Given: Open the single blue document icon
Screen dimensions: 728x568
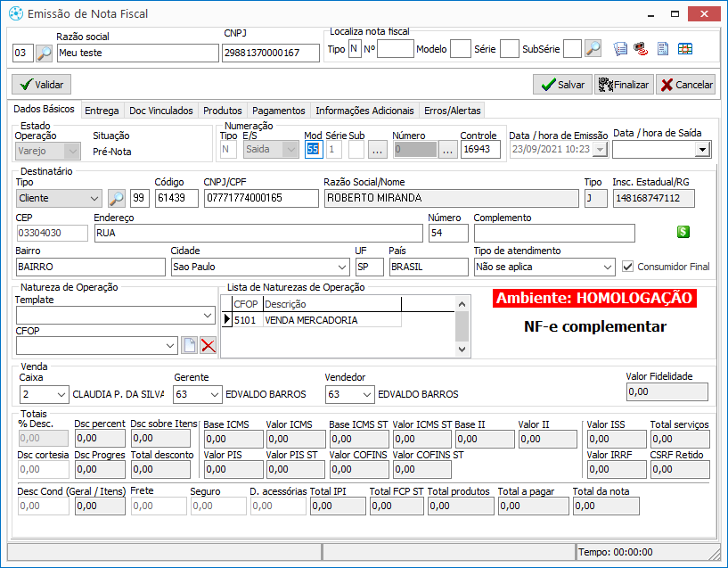Looking at the screenshot, I should coord(663,49).
